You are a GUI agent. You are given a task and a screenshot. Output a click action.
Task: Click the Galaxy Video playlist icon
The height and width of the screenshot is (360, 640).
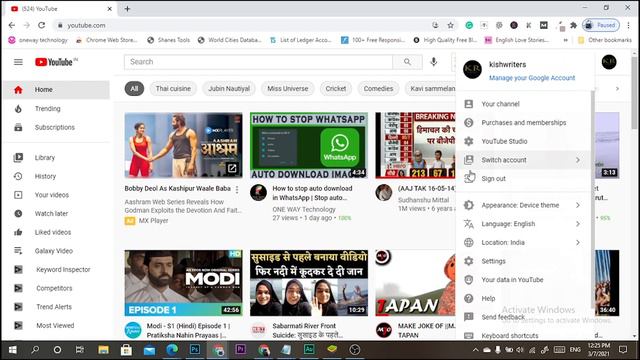click(18, 251)
